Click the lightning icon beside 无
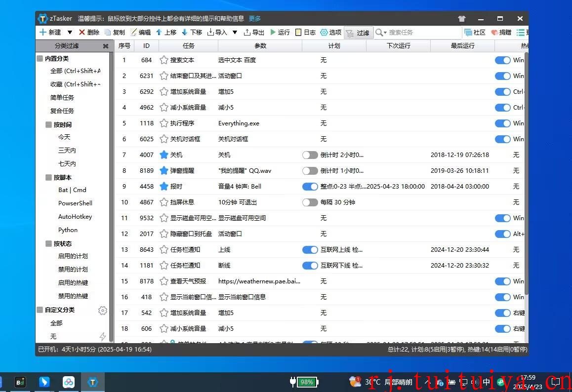Viewport: 572px width, 392px height. 103,336
